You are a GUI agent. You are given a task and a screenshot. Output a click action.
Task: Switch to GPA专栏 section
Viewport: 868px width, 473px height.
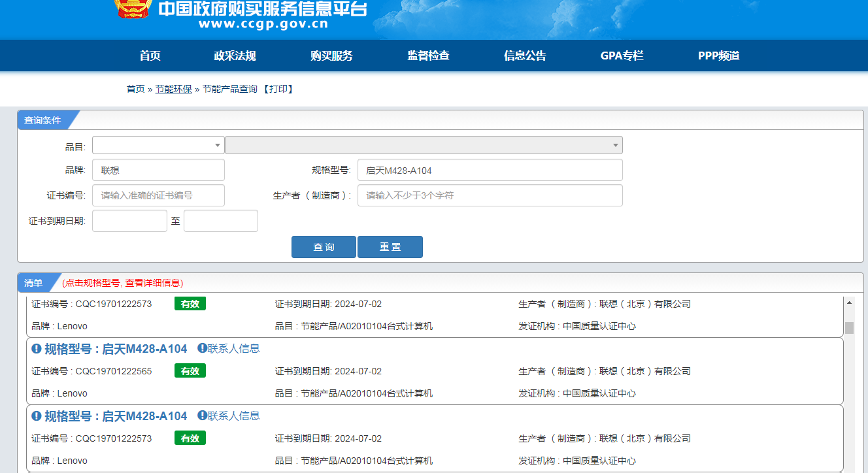pyautogui.click(x=622, y=56)
